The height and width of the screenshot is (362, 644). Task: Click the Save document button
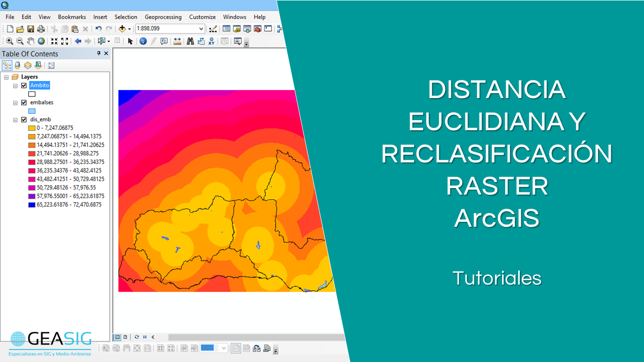point(31,29)
